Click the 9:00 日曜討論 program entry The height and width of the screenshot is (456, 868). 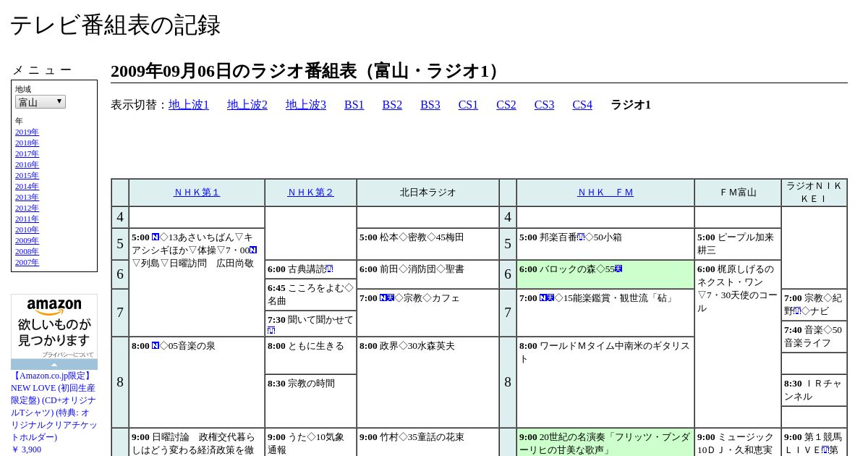click(195, 444)
